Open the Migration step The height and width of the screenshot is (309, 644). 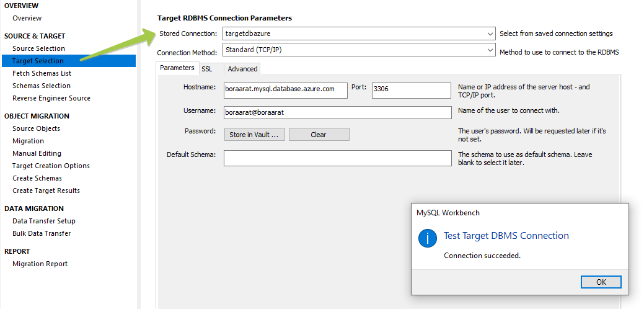coord(28,141)
